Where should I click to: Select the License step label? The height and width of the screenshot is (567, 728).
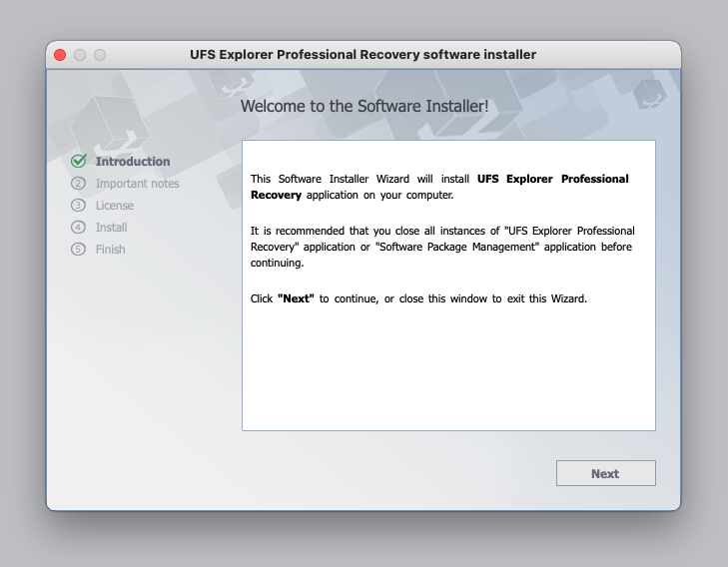[115, 205]
